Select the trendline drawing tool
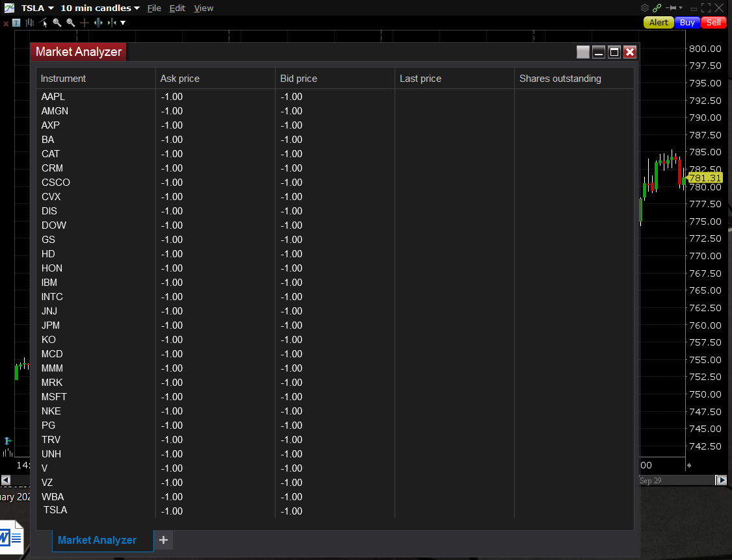Viewport: 732px width, 560px height. pyautogui.click(x=44, y=22)
